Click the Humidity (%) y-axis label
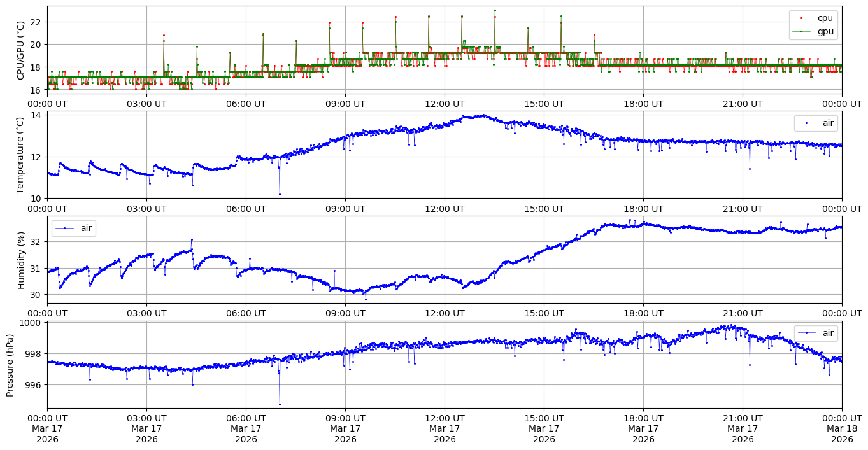The image size is (868, 450). pos(20,260)
